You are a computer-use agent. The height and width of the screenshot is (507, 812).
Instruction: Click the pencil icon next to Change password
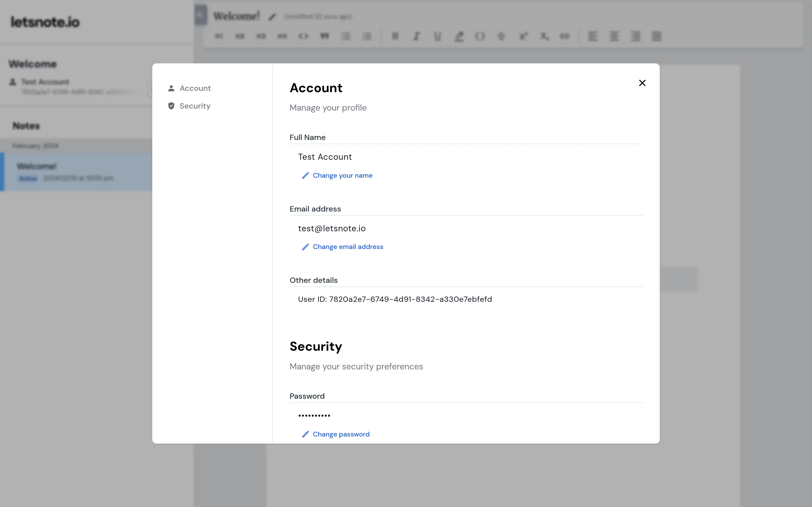(x=305, y=434)
